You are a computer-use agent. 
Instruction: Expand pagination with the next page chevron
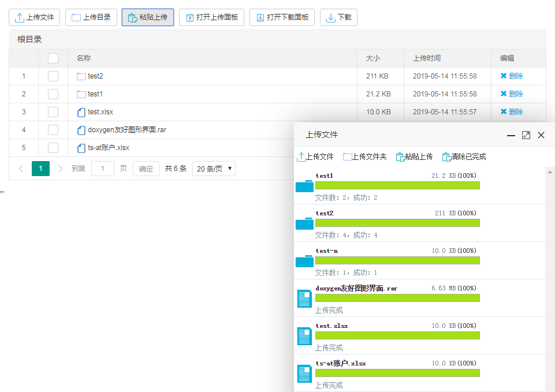(x=61, y=168)
